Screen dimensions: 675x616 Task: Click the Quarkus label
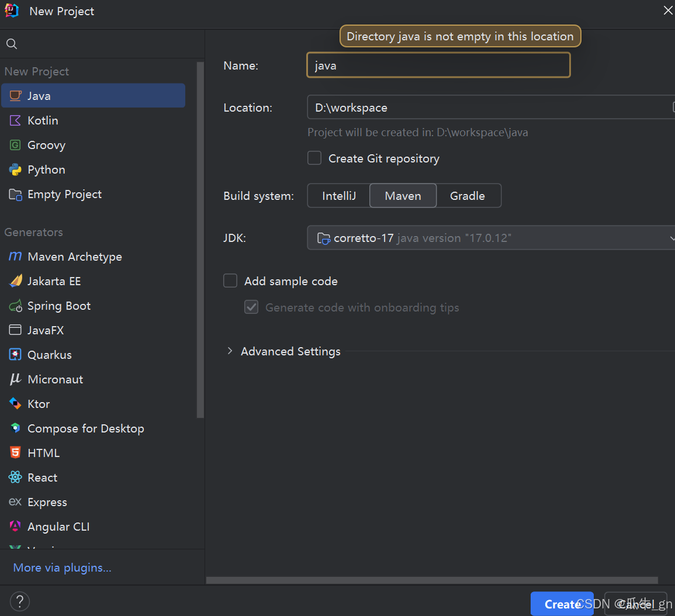50,355
